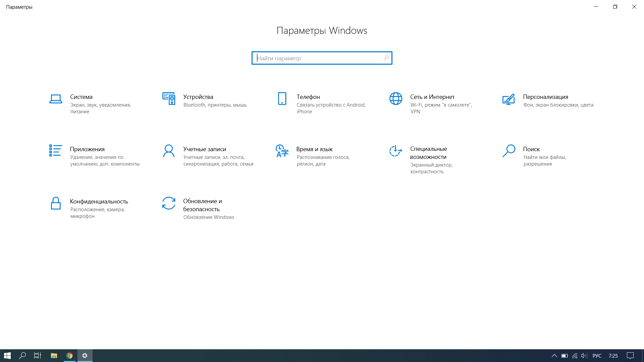The height and width of the screenshot is (362, 644).
Task: Open the Телефон settings title
Action: tap(308, 97)
